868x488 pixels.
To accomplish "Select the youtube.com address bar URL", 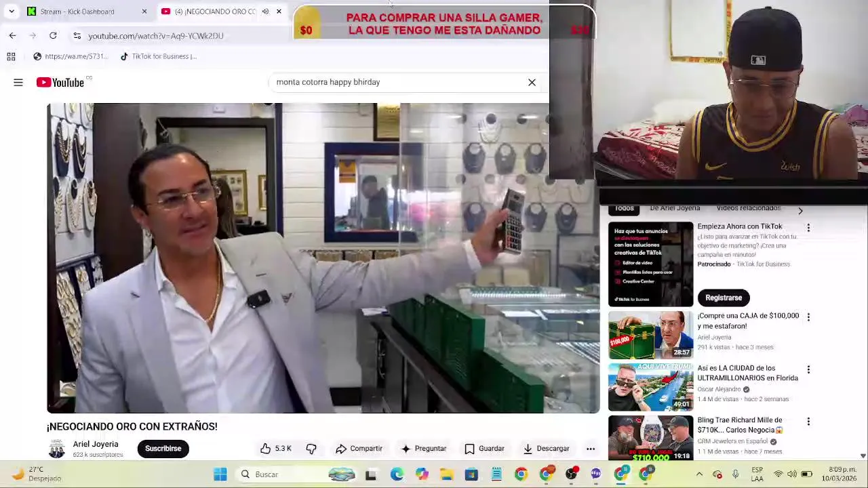I will [155, 35].
